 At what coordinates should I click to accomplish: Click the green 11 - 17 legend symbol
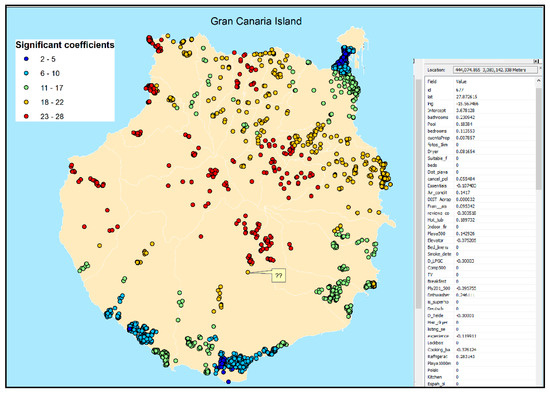pyautogui.click(x=26, y=88)
